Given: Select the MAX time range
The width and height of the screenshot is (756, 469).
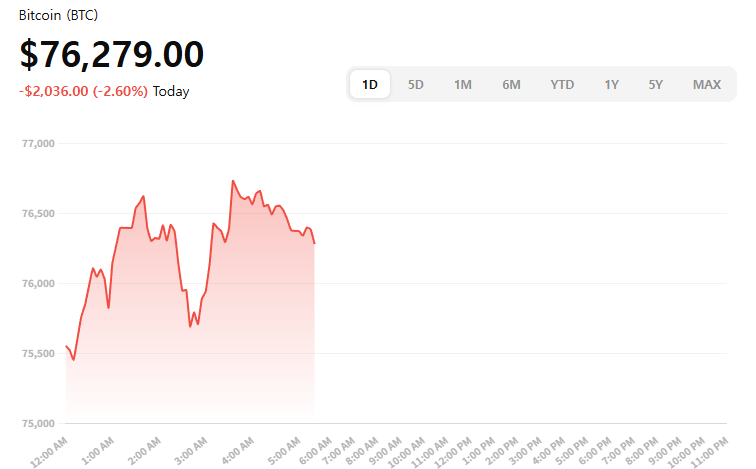Looking at the screenshot, I should coord(707,85).
